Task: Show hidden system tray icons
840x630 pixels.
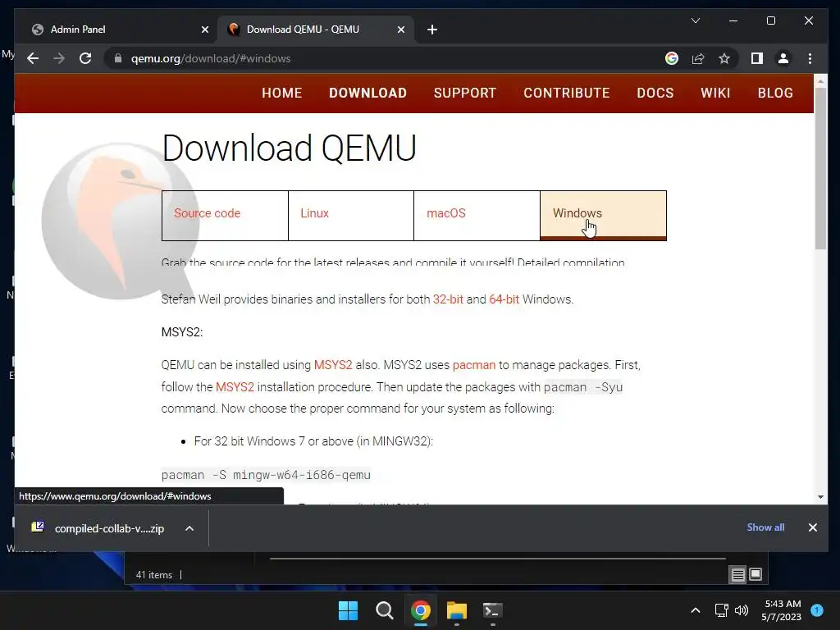Action: pyautogui.click(x=696, y=610)
